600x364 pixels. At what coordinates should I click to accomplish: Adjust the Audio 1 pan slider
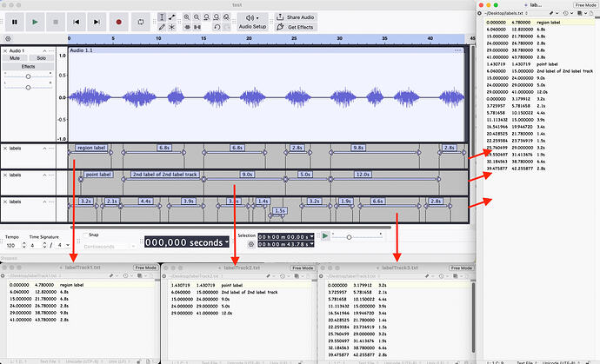click(x=28, y=88)
